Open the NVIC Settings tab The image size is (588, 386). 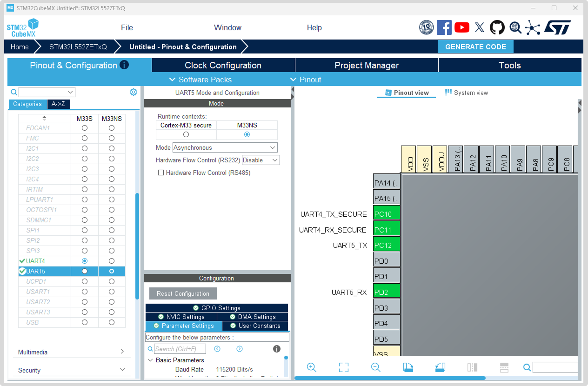(181, 317)
